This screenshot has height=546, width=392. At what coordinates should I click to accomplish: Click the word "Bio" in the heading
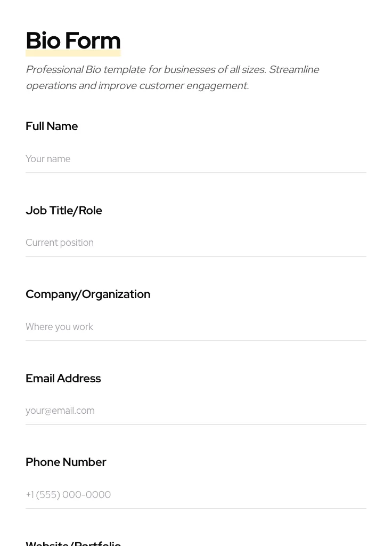43,41
